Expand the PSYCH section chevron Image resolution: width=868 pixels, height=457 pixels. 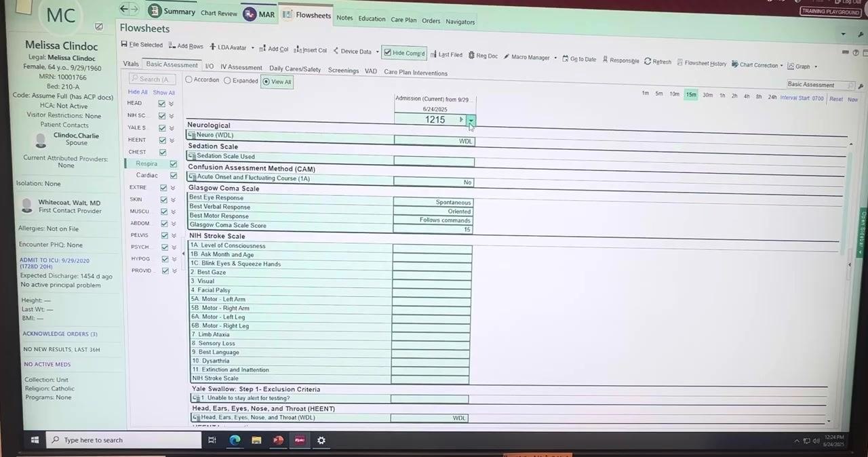pos(174,247)
